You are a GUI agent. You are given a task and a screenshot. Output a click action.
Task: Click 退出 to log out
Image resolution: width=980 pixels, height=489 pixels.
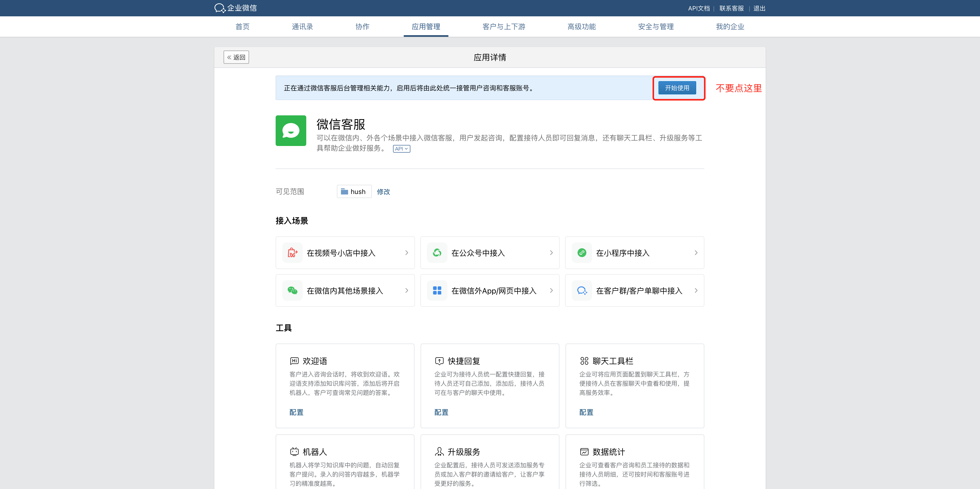759,8
